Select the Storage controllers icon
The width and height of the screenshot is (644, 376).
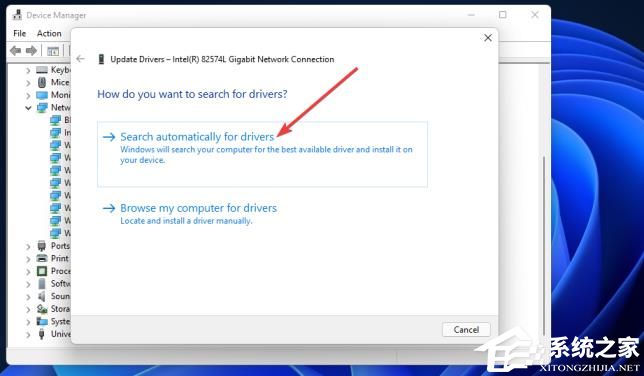(x=42, y=309)
